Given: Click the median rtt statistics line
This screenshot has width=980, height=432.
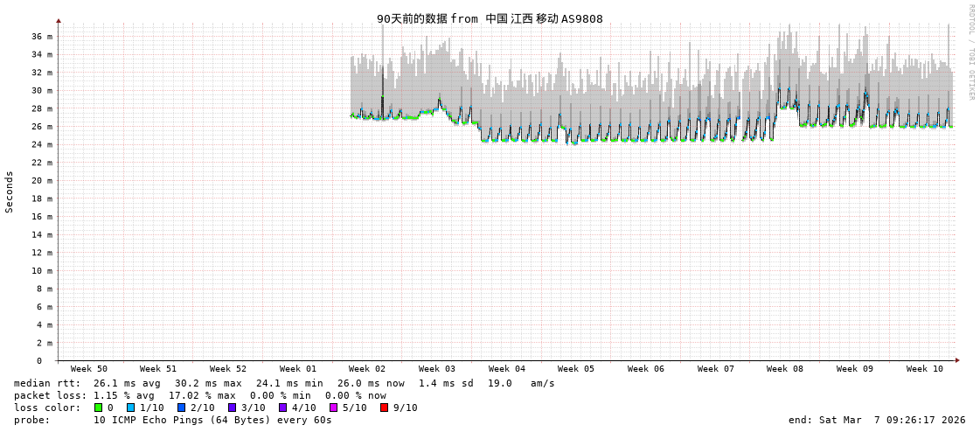Looking at the screenshot, I should pyautogui.click(x=284, y=383).
